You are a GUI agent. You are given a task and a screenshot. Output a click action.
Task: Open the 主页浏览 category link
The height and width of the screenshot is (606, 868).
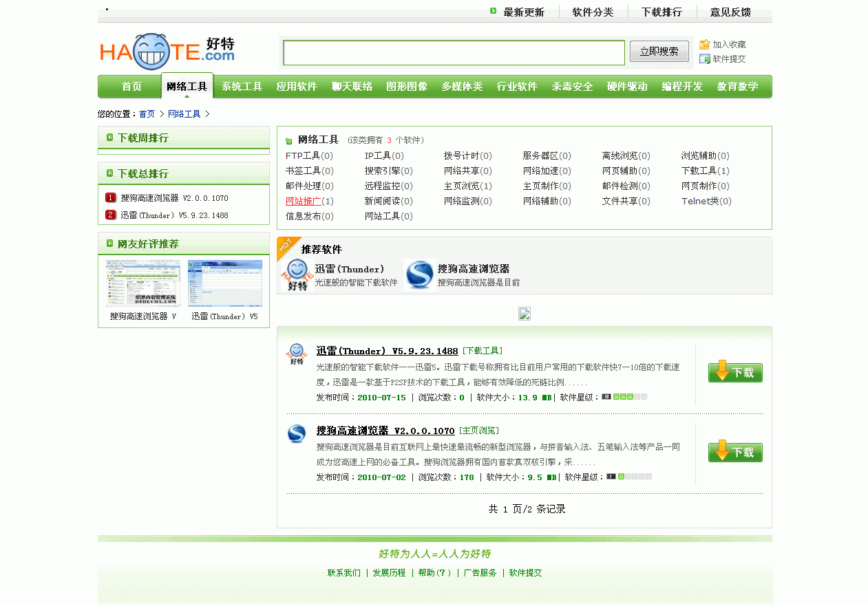click(x=462, y=186)
